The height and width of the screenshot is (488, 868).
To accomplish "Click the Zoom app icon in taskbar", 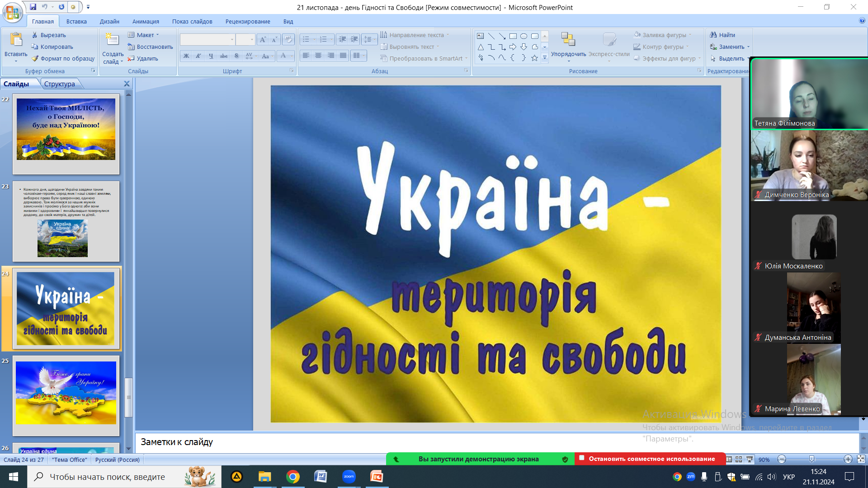I will [349, 477].
